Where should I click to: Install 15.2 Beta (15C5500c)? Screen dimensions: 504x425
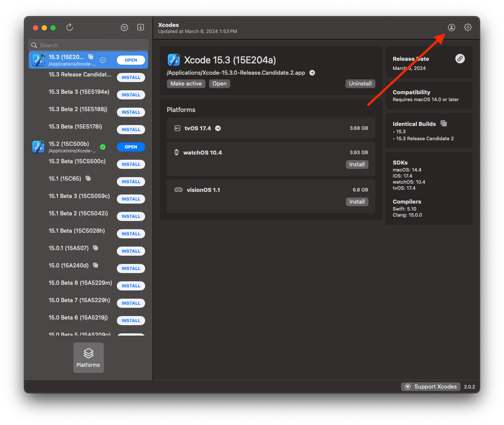point(131,164)
